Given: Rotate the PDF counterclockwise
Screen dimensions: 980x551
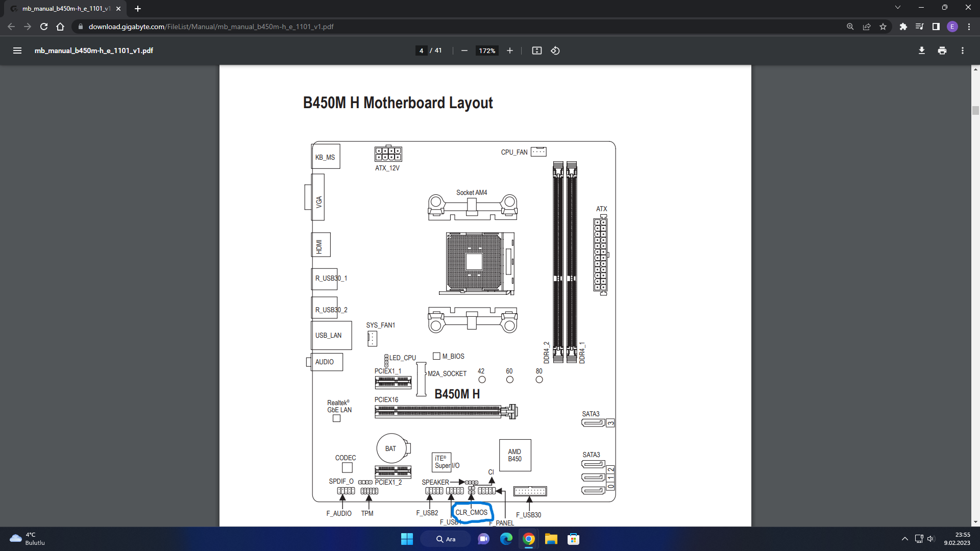Looking at the screenshot, I should pos(555,51).
